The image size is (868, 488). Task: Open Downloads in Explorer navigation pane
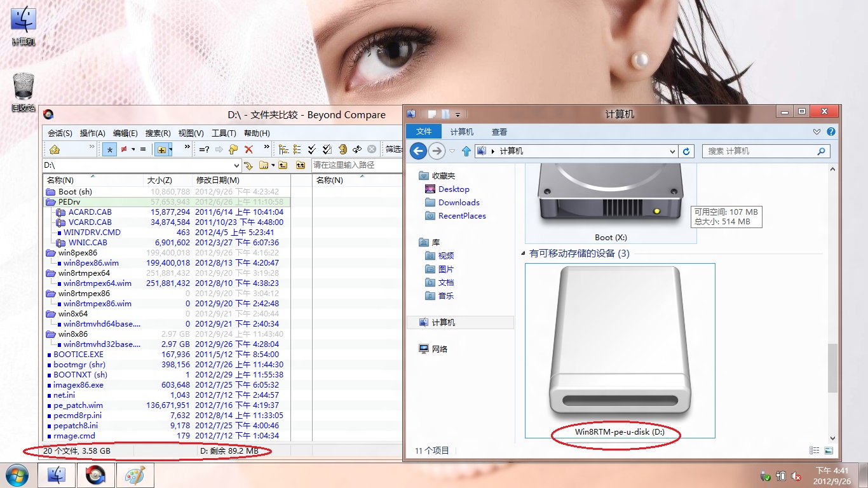(459, 202)
